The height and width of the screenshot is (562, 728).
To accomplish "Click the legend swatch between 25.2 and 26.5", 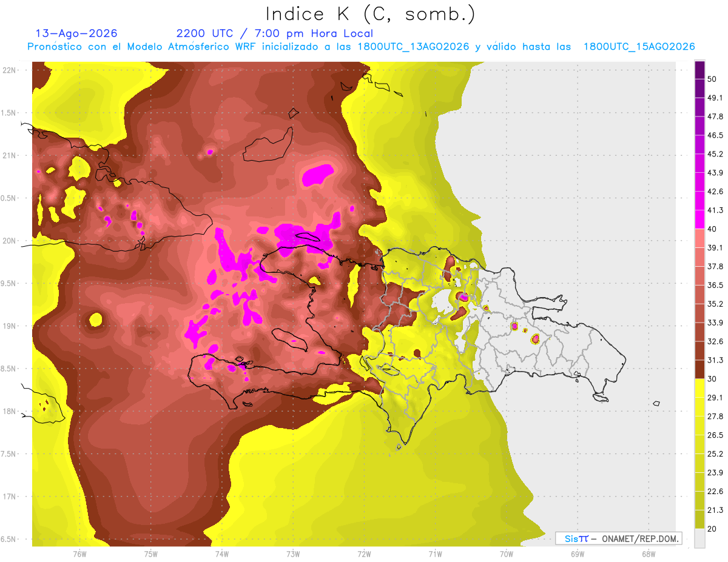I will [700, 445].
